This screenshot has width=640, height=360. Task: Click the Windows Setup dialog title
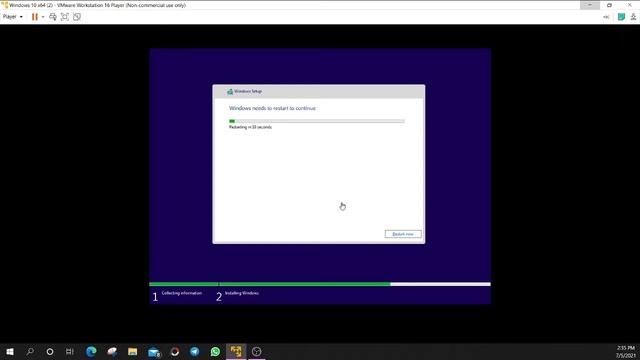point(248,91)
